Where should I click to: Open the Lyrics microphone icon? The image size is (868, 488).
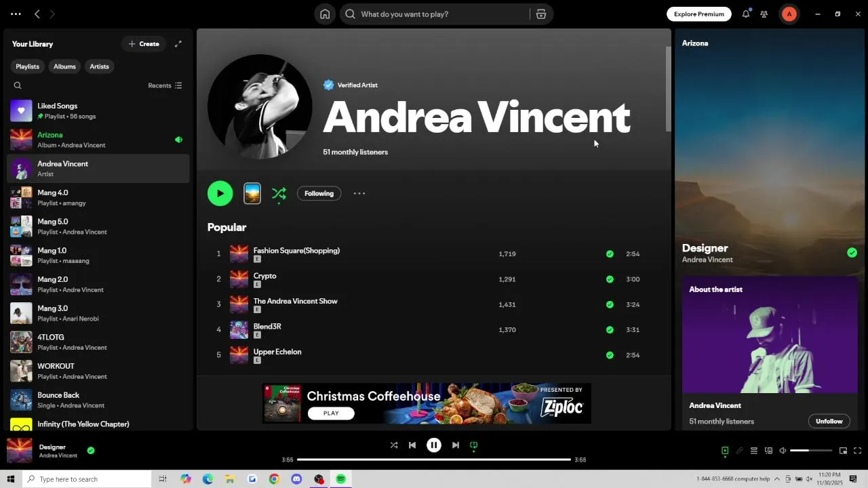(739, 451)
